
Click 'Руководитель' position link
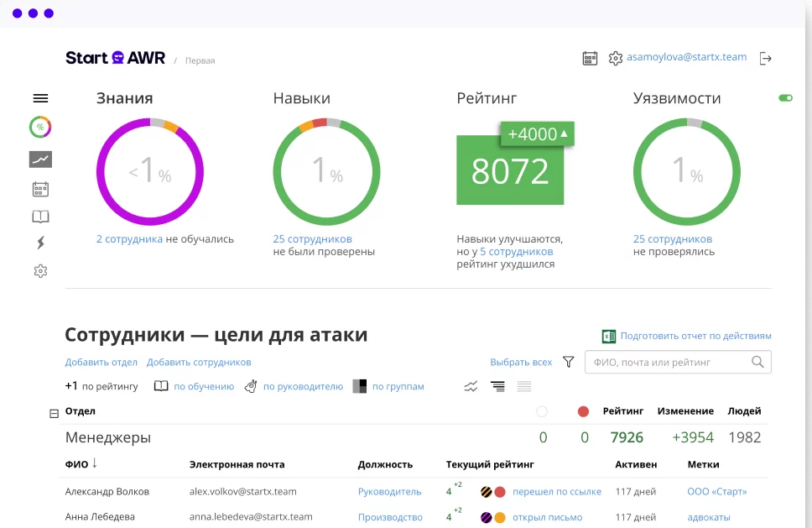[x=389, y=492]
